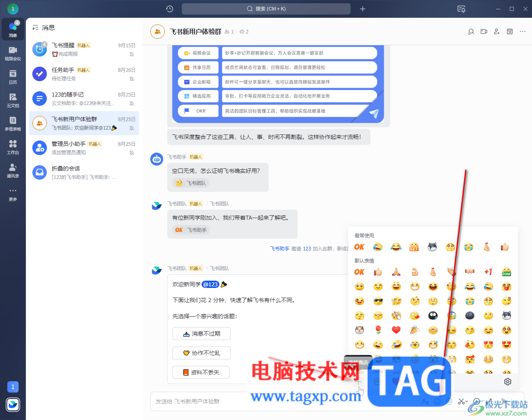The image size is (532, 420).
Task: Open the group calendar icon in chat header
Action: tap(510, 31)
